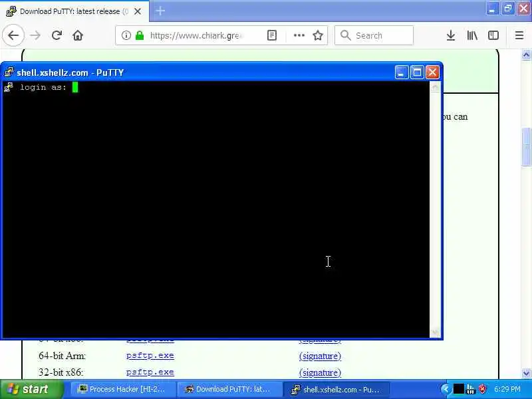Open the Firefox downloads arrow

point(451,35)
